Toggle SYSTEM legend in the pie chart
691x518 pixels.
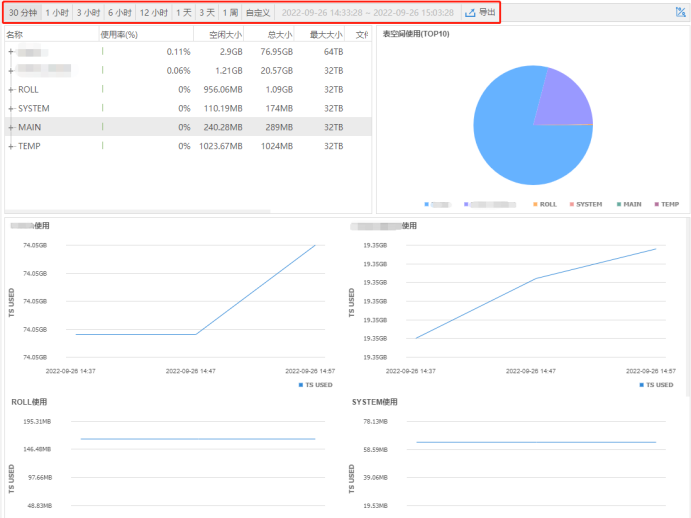(585, 204)
